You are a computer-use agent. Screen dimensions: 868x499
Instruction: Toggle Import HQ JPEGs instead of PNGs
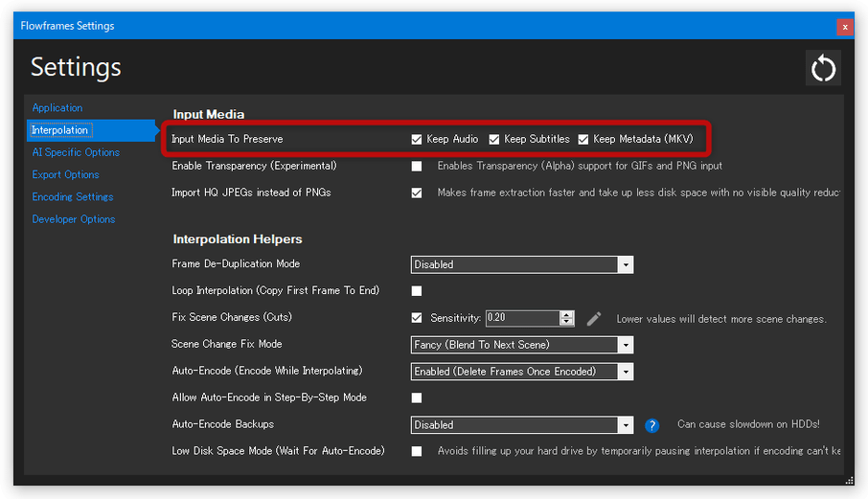tap(417, 193)
